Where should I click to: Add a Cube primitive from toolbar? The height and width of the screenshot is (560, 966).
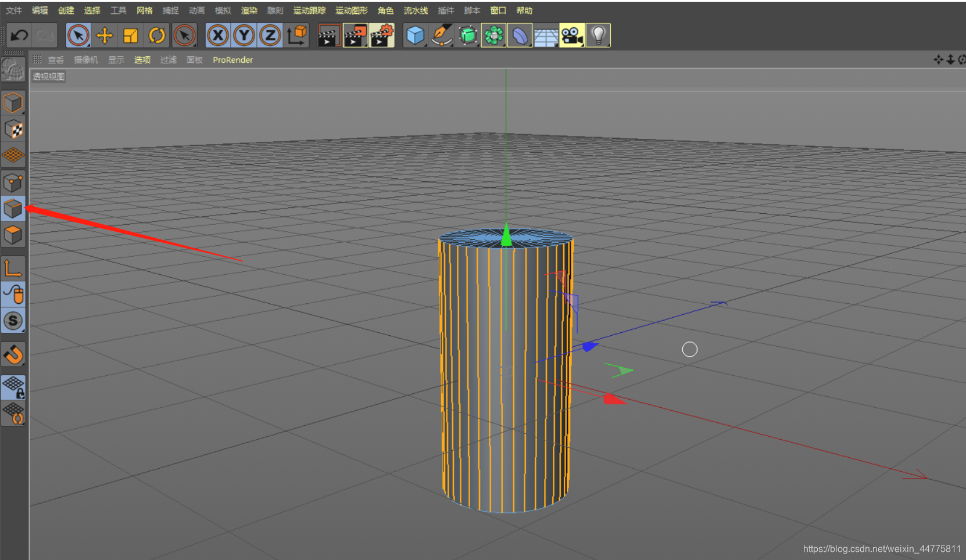click(x=415, y=35)
